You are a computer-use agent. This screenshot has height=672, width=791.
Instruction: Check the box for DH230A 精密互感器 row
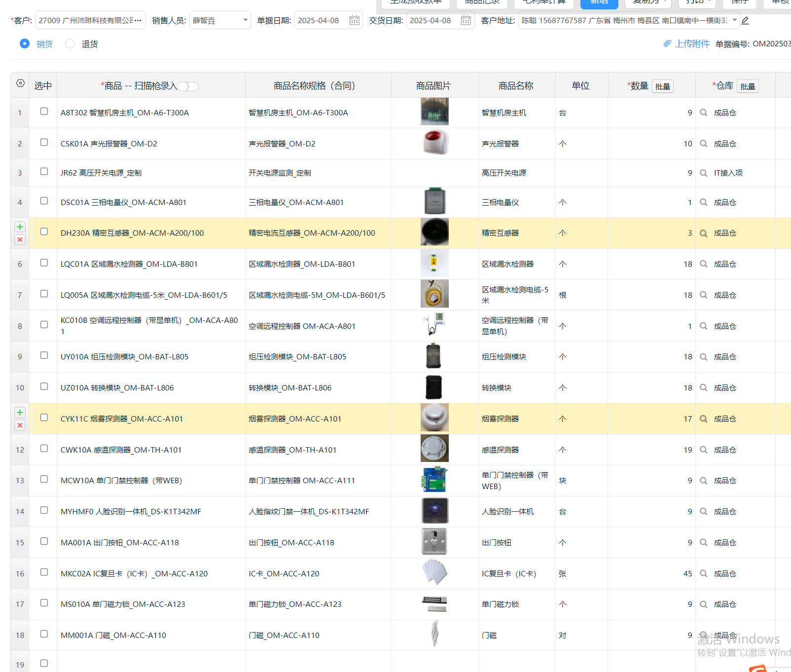click(x=44, y=232)
